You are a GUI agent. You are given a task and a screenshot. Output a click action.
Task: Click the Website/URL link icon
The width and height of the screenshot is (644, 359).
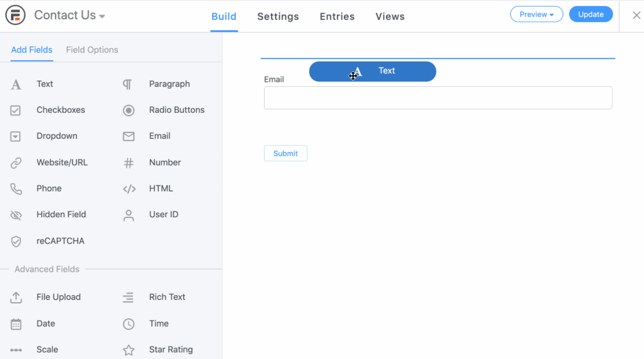pyautogui.click(x=16, y=163)
